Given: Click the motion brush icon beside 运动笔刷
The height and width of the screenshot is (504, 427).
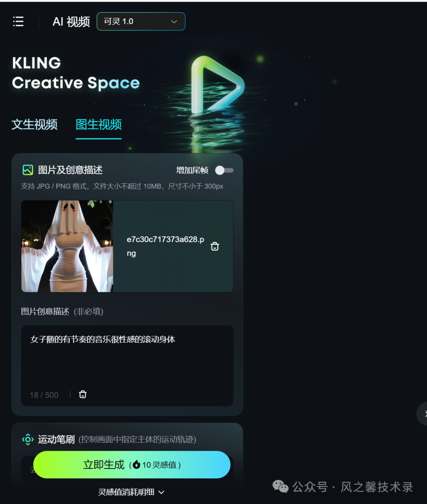Looking at the screenshot, I should click(x=28, y=439).
